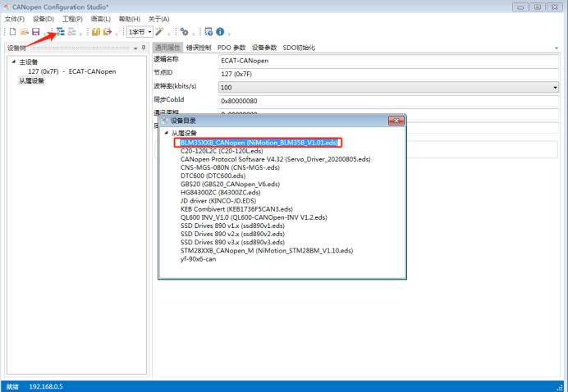568x392 pixels.
Task: Select HG84300ZC (84300ZC.eds) entry
Action: point(220,193)
